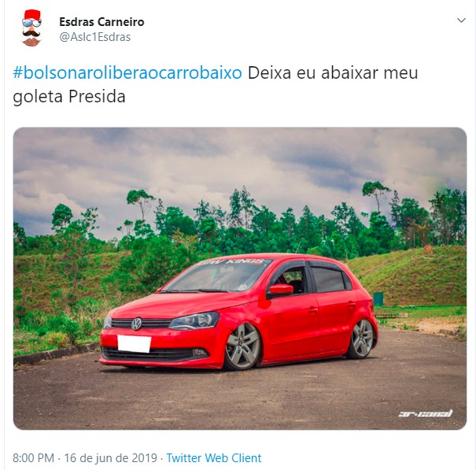
Task: Open the Esdras Carneiro display name
Action: pos(101,22)
